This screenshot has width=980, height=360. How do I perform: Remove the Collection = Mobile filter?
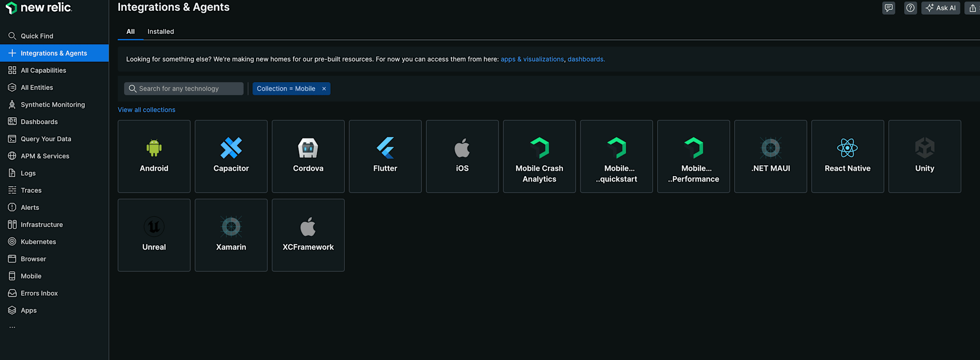click(x=324, y=89)
